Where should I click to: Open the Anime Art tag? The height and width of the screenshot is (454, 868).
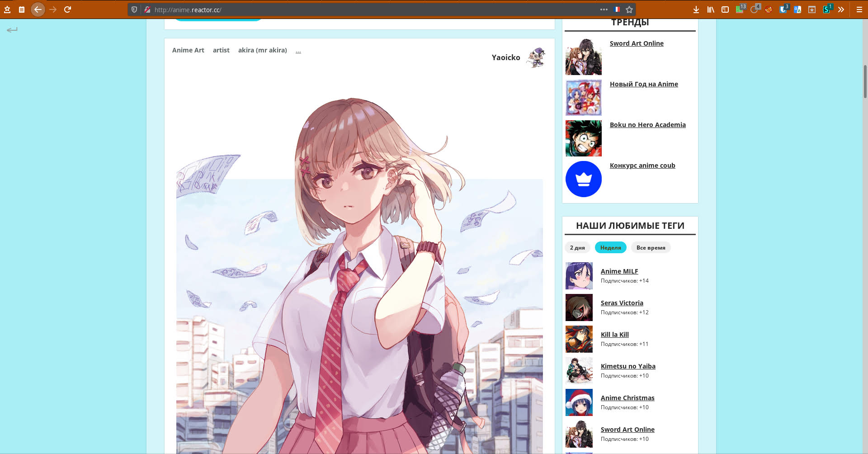[x=188, y=50]
